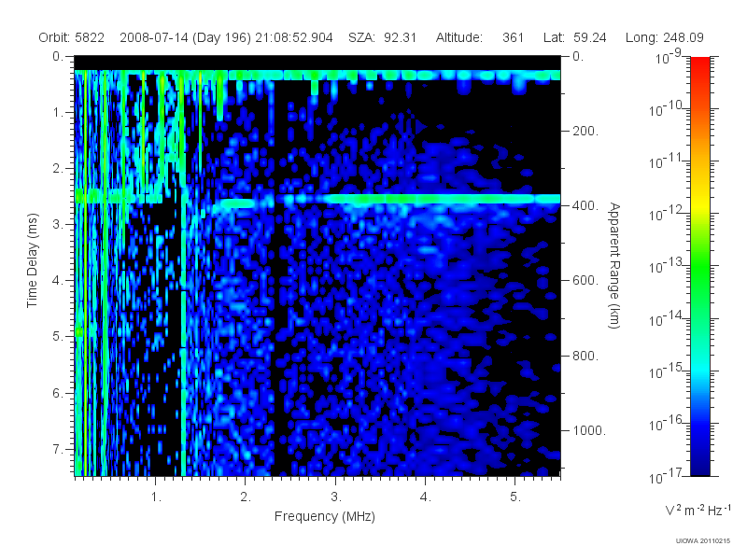Viewport: 747px width, 560px height.
Task: Click the '3.' frequency tick label
Action: [x=336, y=497]
